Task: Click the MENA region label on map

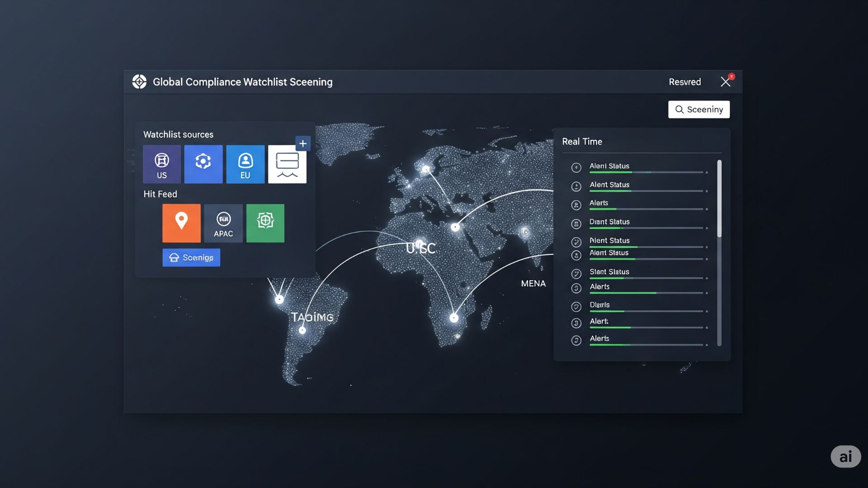Action: pyautogui.click(x=533, y=283)
